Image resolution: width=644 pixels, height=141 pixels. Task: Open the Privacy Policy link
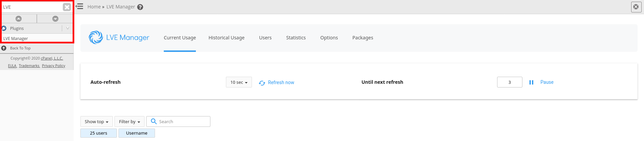[x=53, y=66]
